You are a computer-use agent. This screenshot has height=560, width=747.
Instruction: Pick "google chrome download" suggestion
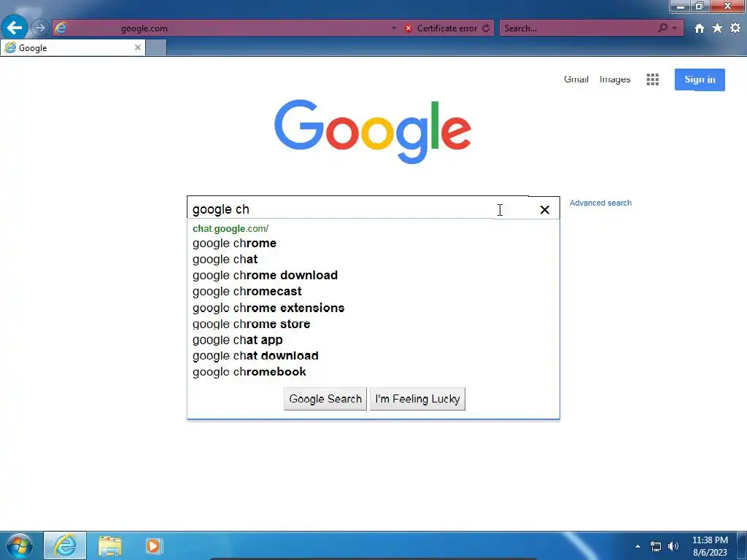coord(265,275)
